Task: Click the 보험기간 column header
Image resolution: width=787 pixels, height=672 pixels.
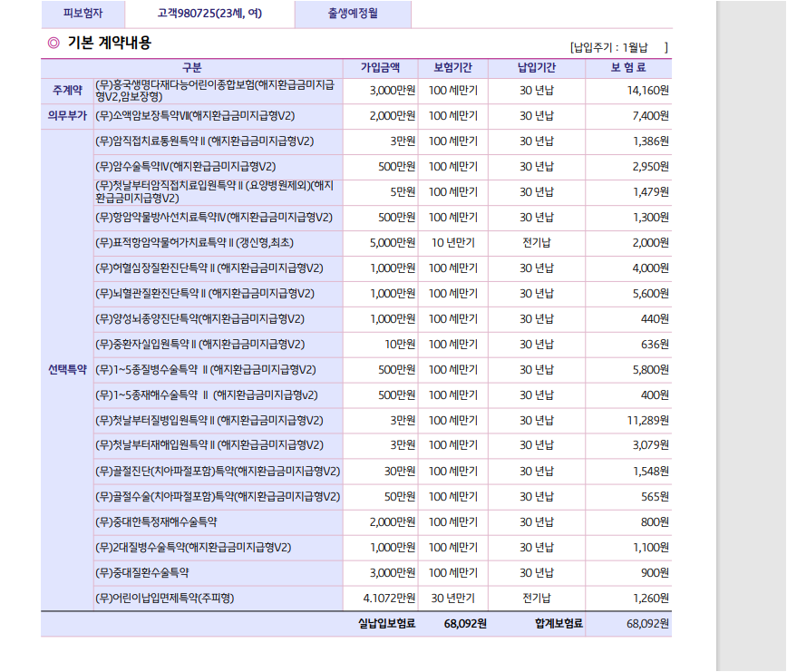Action: 452,68
